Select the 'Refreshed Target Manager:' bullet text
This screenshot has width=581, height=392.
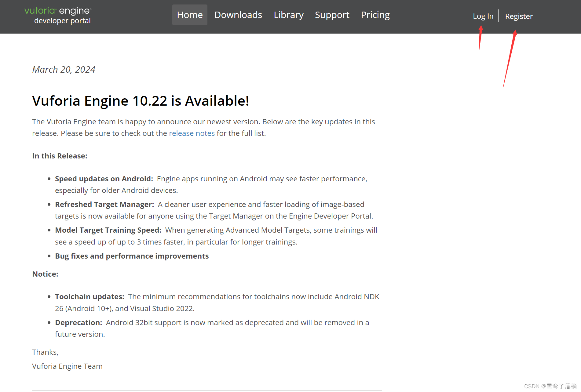click(104, 205)
